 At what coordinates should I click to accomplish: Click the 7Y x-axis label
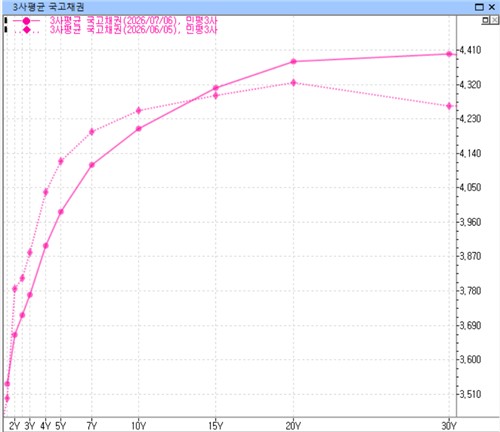[x=92, y=426]
